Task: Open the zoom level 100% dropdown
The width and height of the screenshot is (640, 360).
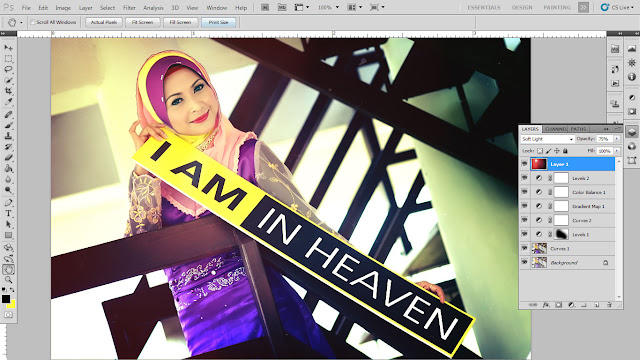Action: point(328,7)
